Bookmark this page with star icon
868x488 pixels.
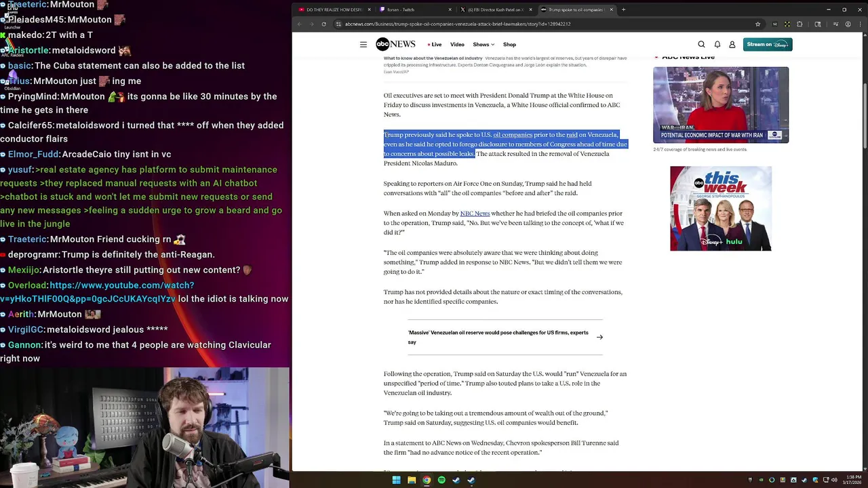[x=758, y=24]
